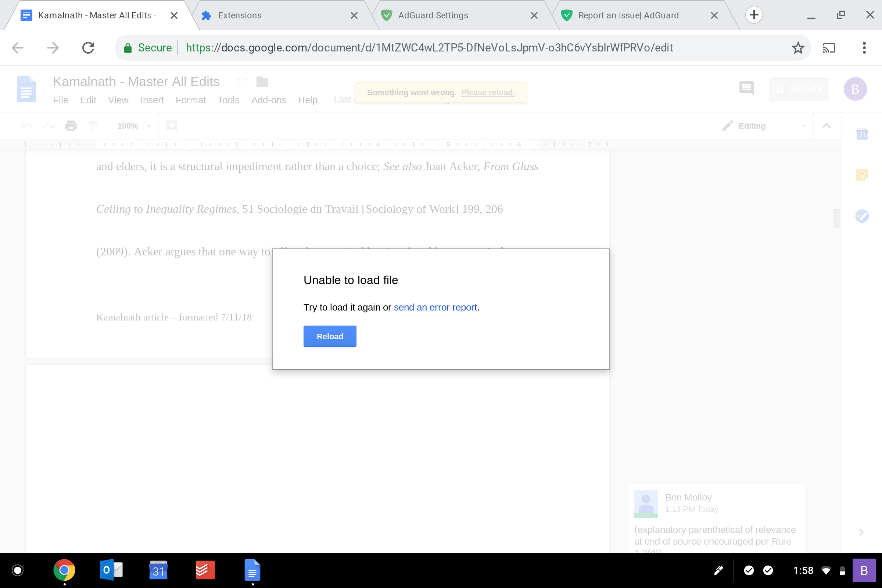Collapse the ruler using the chevron control

point(827,126)
